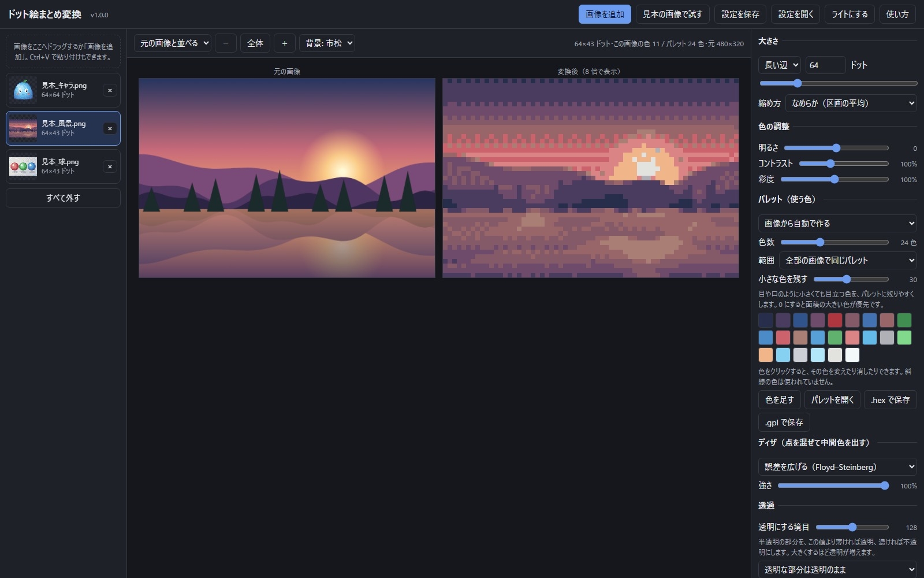Open the 透明な部分は透明のまま dropdown
This screenshot has width=924, height=578.
click(837, 569)
